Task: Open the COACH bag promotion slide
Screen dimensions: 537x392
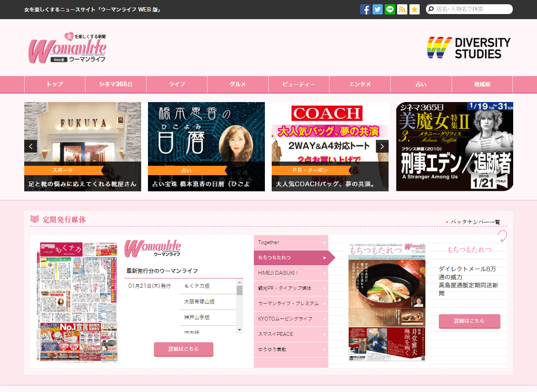Action: point(330,147)
